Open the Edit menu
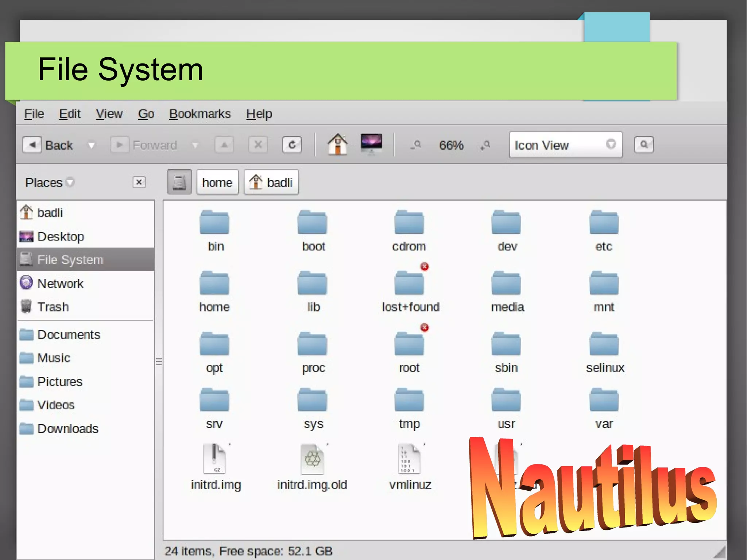747x560 pixels. pyautogui.click(x=70, y=114)
